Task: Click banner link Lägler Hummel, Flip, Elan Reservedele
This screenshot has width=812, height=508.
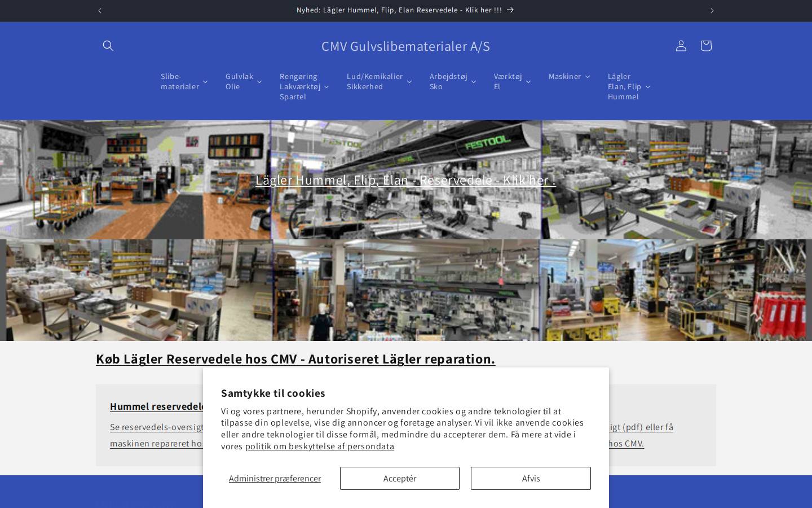Action: (x=405, y=180)
